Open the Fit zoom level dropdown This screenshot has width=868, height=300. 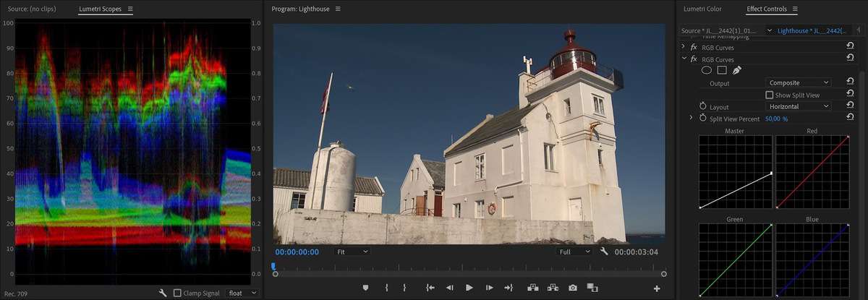tap(352, 252)
